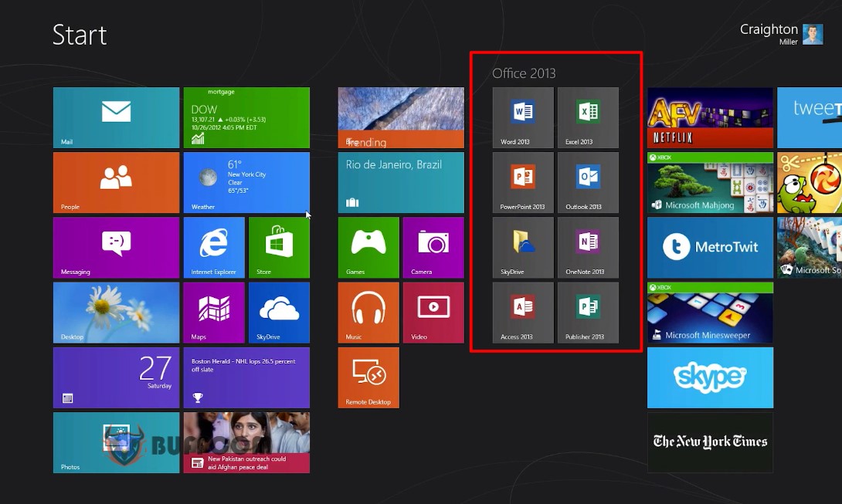Open PowerPoint 2013
The width and height of the screenshot is (842, 504).
[523, 182]
